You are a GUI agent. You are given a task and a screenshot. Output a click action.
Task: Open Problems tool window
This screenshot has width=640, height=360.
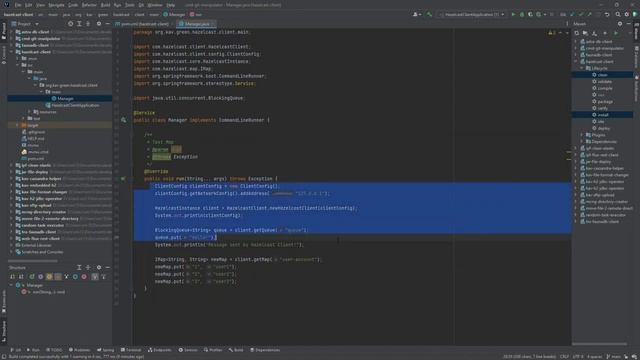pos(80,350)
